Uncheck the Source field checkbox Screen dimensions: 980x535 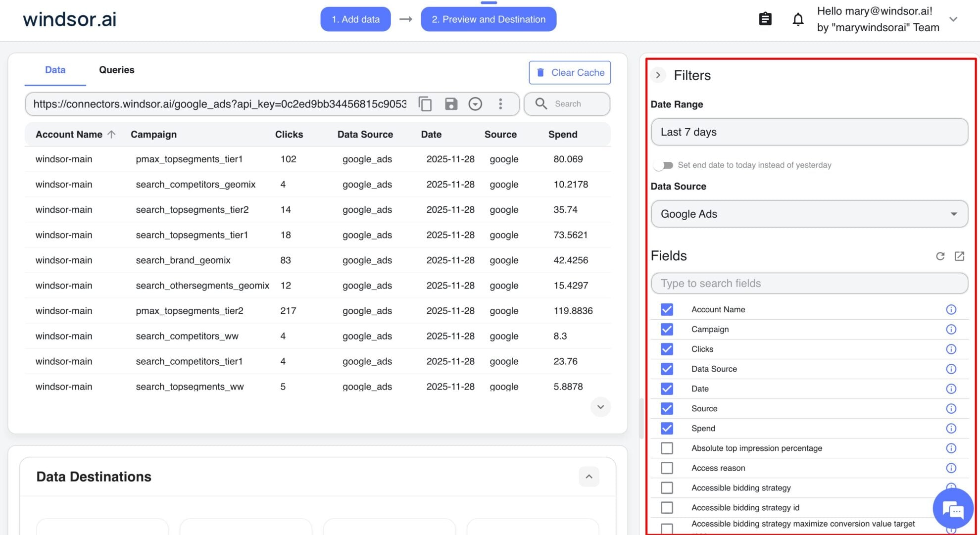[x=667, y=408]
